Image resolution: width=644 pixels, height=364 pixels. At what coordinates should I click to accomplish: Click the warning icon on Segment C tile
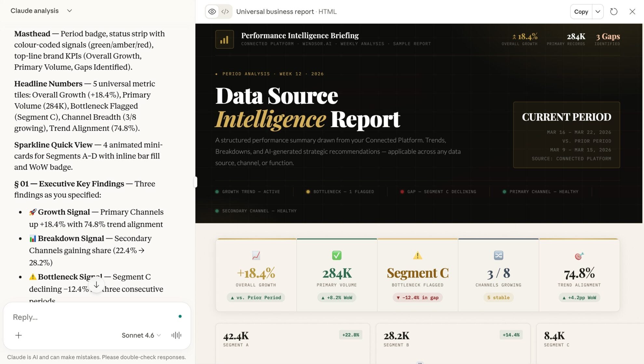point(417,255)
